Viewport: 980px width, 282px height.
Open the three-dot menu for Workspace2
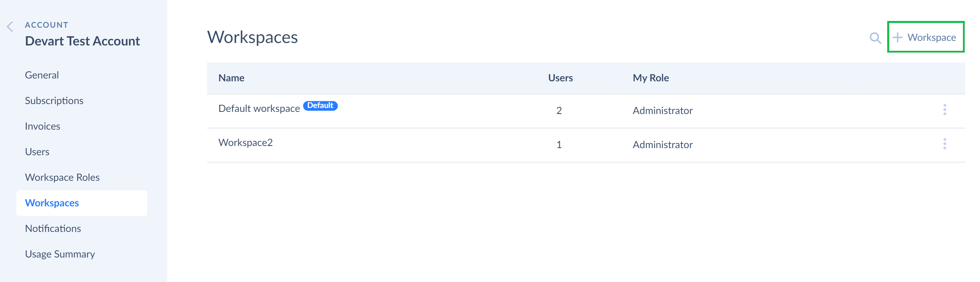point(945,144)
